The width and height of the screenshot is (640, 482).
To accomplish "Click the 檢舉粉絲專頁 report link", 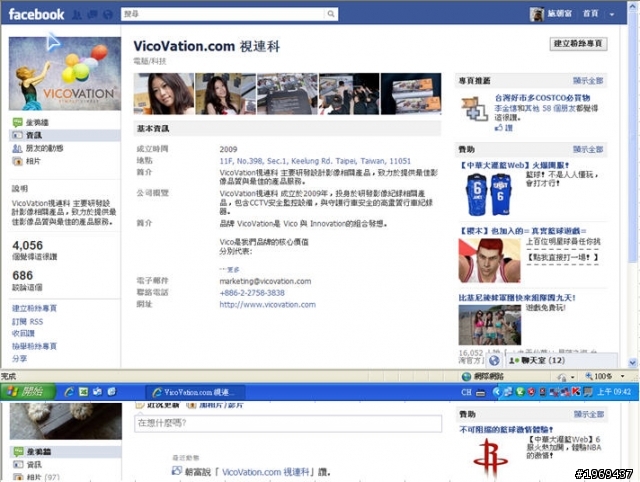I will [34, 346].
